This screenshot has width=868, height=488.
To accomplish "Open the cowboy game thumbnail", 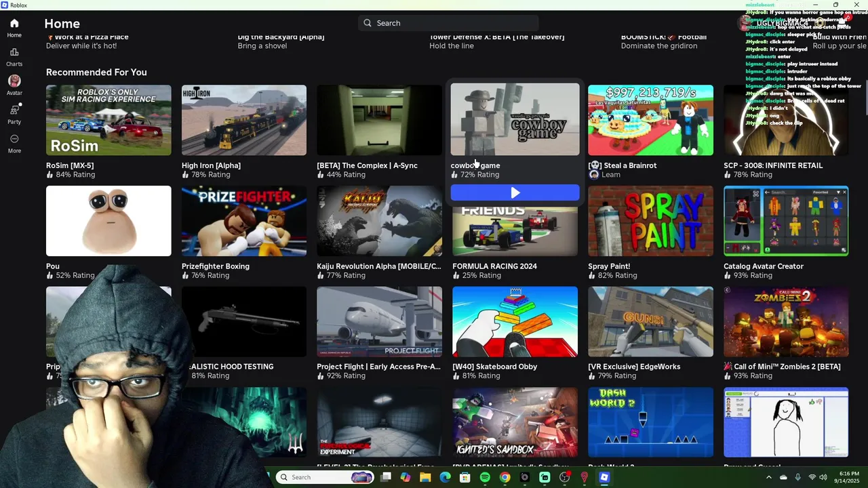I will coord(515,119).
